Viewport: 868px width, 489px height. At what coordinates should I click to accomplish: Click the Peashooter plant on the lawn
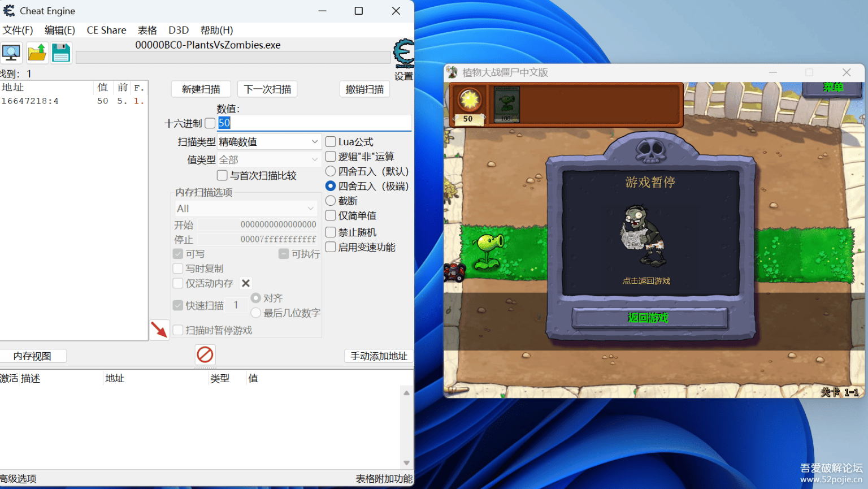489,252
